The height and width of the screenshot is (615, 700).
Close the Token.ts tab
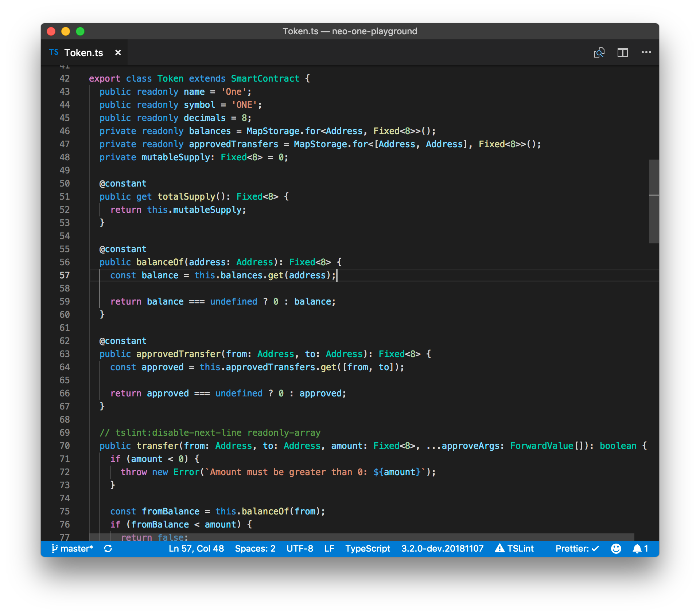click(x=118, y=53)
